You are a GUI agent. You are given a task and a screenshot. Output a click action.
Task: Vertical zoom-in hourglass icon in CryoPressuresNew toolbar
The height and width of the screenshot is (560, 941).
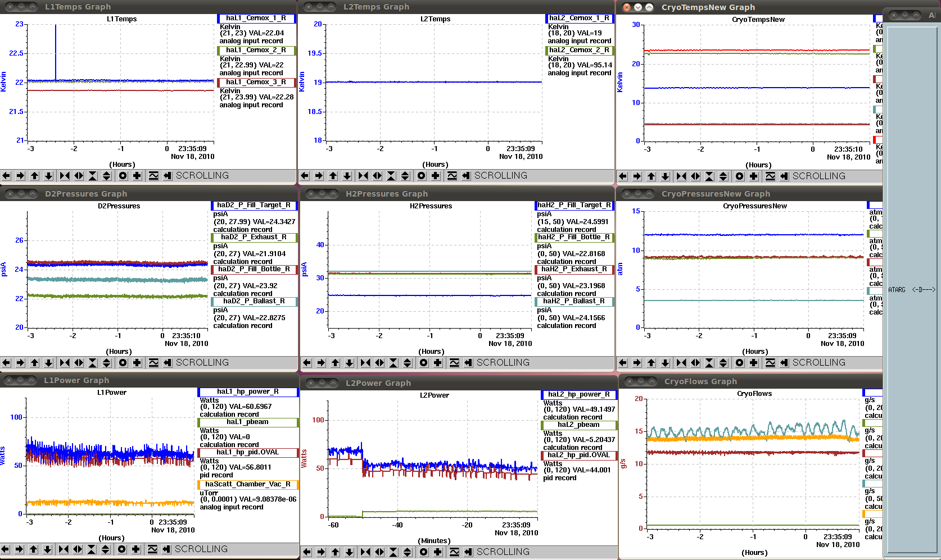tap(709, 363)
